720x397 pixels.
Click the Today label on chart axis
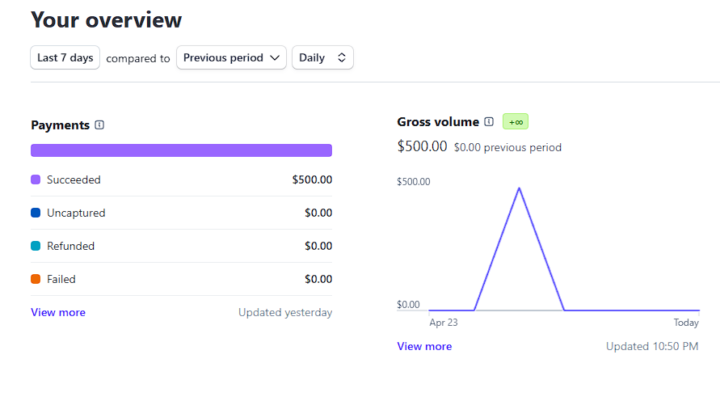(686, 323)
